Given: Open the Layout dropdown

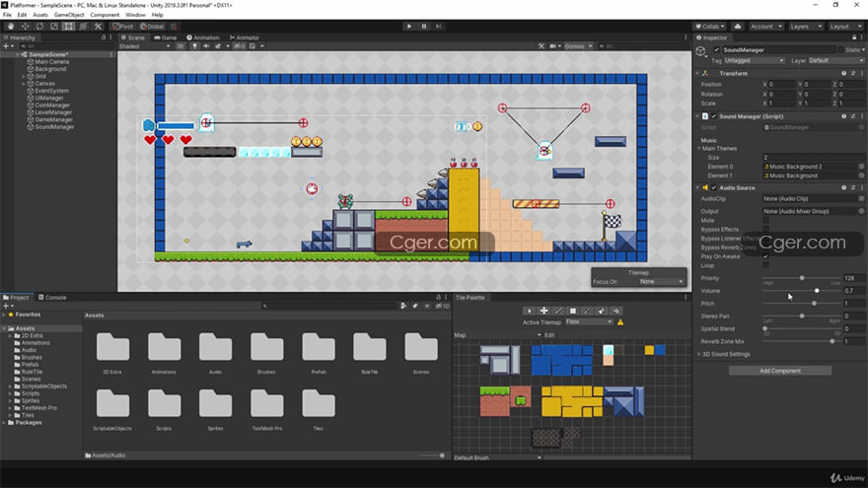Looking at the screenshot, I should coord(844,26).
